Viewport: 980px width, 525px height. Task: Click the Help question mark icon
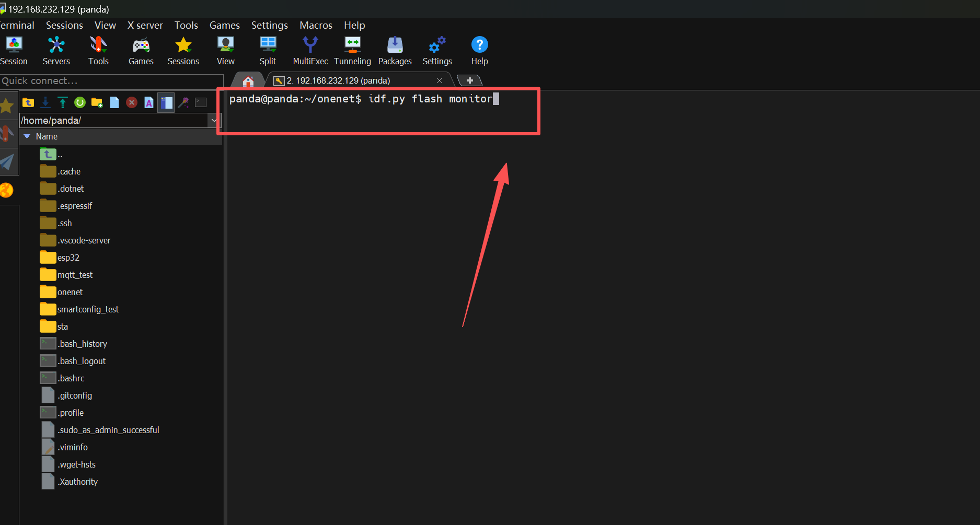[x=479, y=51]
